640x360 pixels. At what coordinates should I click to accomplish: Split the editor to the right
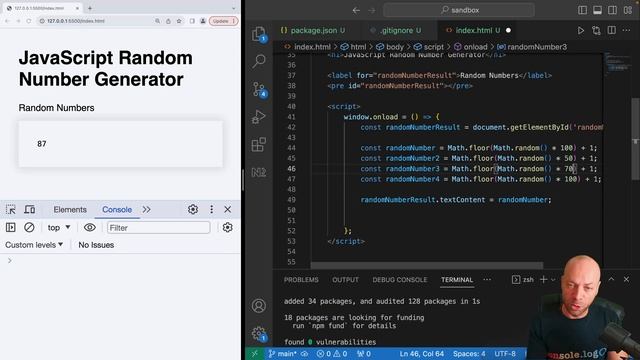click(x=611, y=31)
